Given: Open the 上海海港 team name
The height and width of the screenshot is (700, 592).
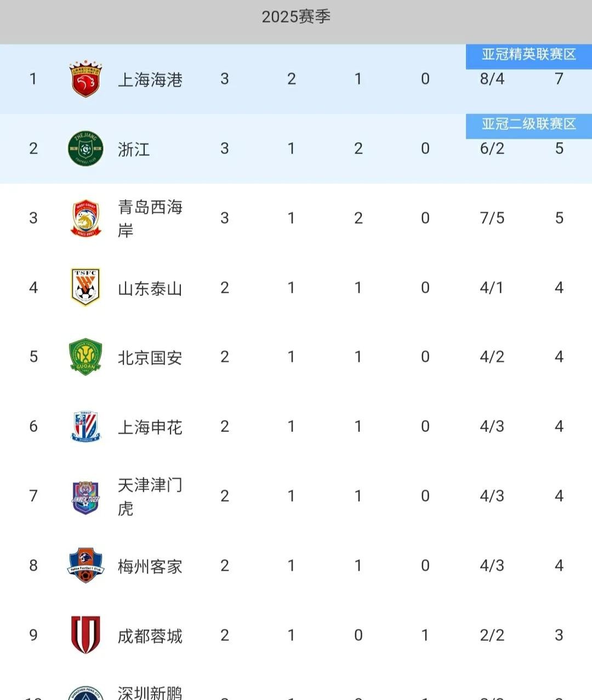Looking at the screenshot, I should point(150,80).
